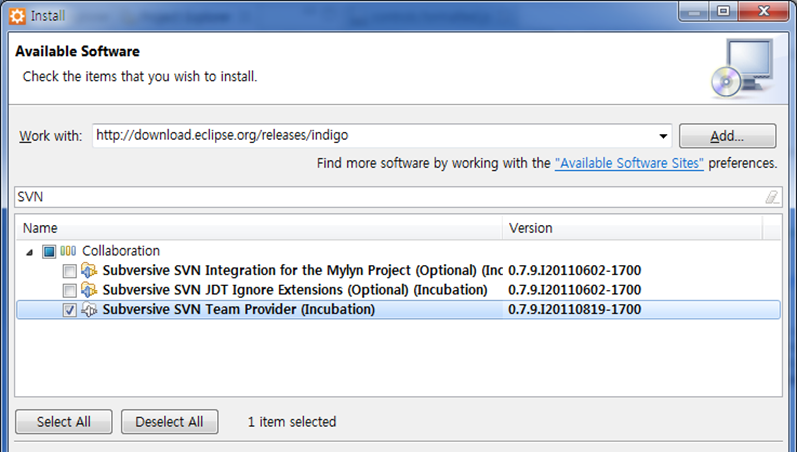Click the SVN Team Provider feature icon
797x452 pixels.
pyautogui.click(x=89, y=309)
